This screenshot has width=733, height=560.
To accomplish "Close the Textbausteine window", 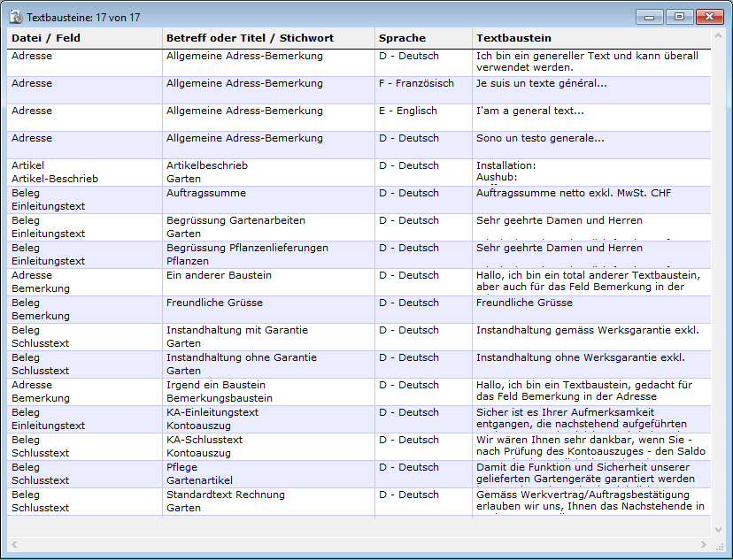I will coord(708,17).
